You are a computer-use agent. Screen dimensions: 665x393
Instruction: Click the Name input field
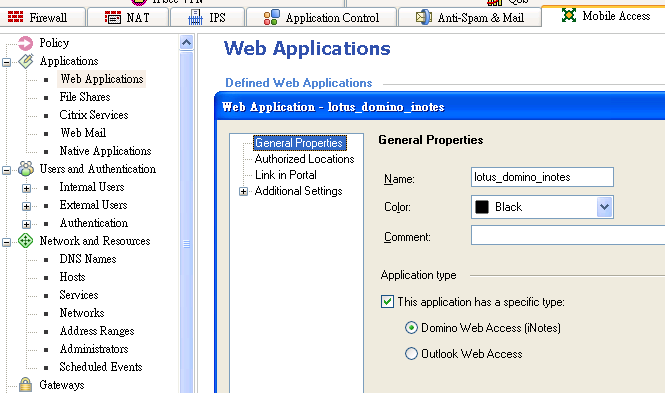[x=542, y=177]
